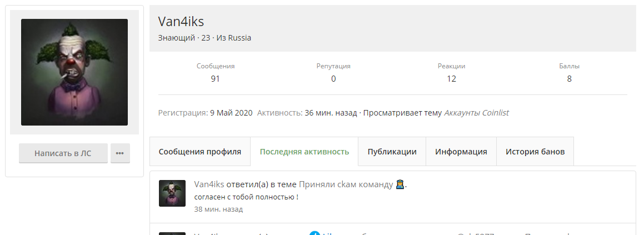This screenshot has height=235, width=644.
Task: Click the согласен с тобой полностью message text
Action: (246, 197)
